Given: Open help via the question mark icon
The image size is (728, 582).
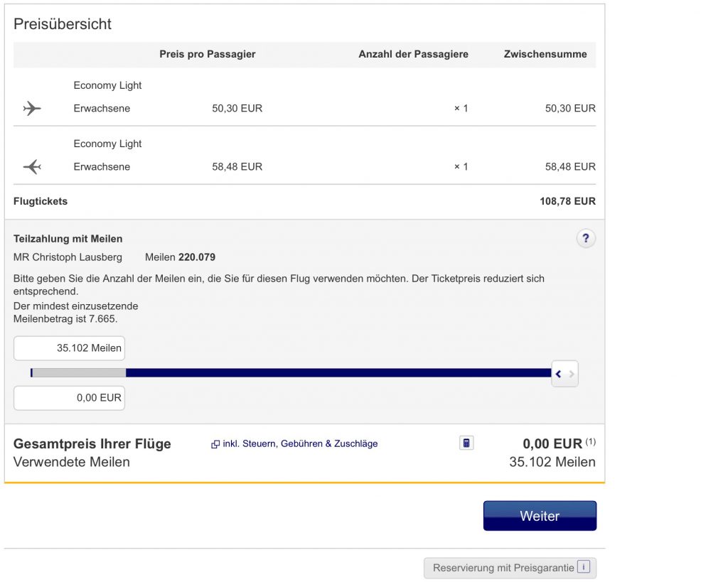Looking at the screenshot, I should point(585,239).
